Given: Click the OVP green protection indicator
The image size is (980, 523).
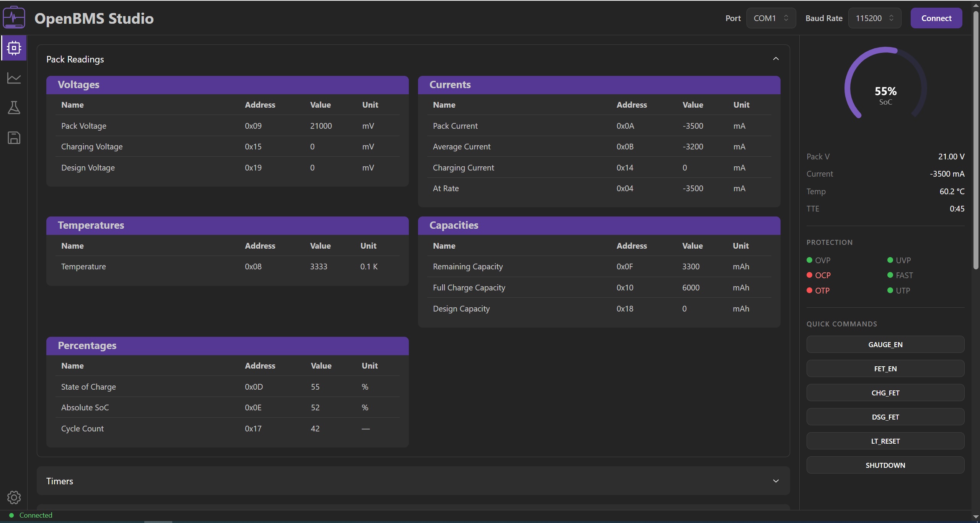Looking at the screenshot, I should [x=818, y=260].
